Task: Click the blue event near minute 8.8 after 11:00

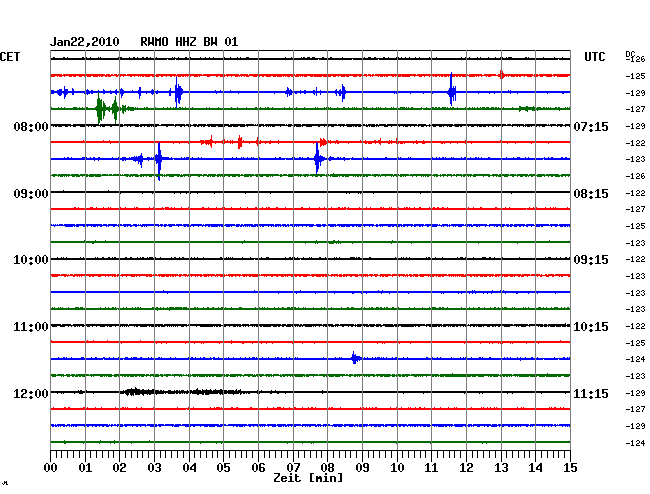Action: [x=355, y=358]
